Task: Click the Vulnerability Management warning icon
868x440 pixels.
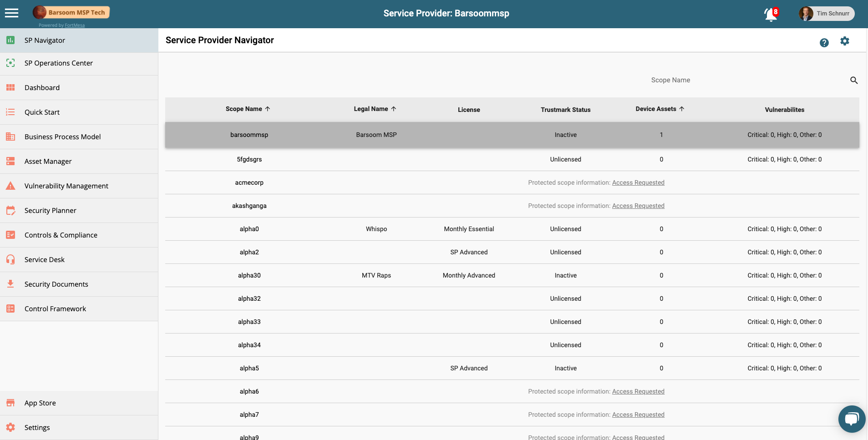Action: (10, 186)
